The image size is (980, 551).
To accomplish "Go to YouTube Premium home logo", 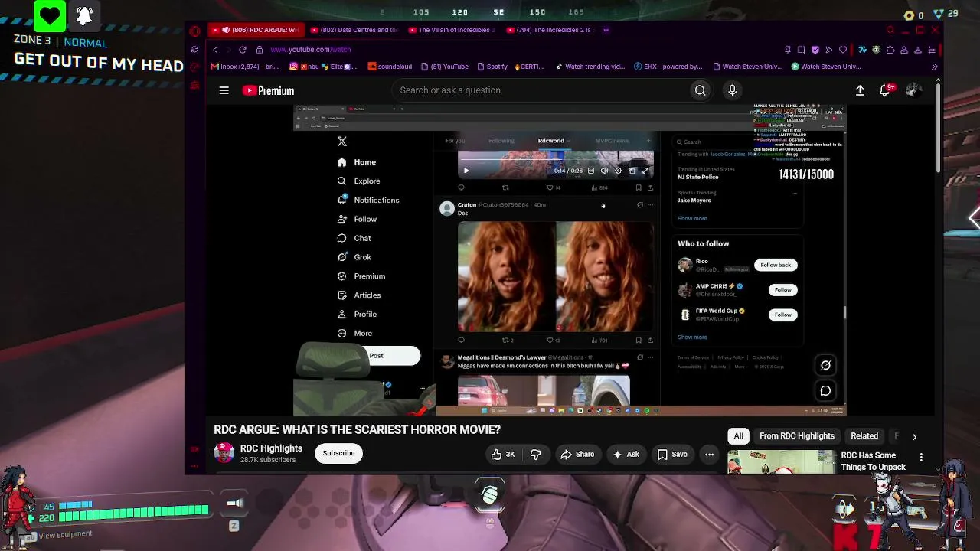I will coord(268,90).
